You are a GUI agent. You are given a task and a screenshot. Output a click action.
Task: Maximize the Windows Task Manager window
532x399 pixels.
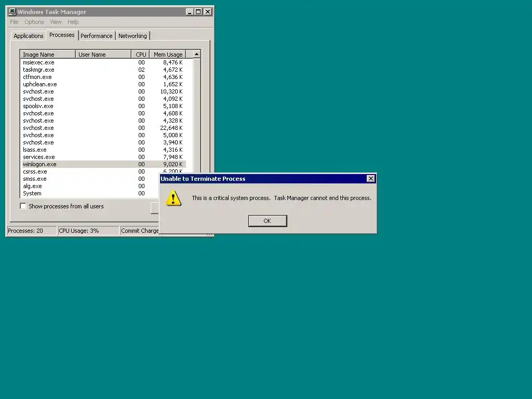tap(198, 12)
